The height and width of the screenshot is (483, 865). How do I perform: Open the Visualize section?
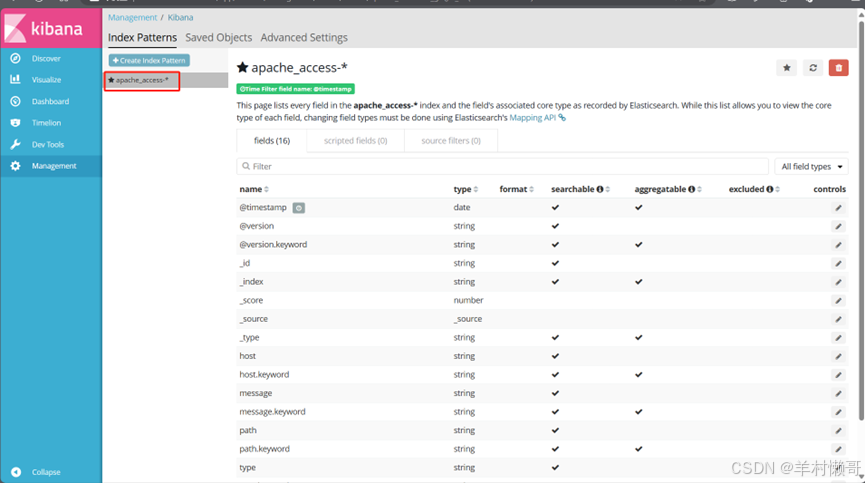45,80
